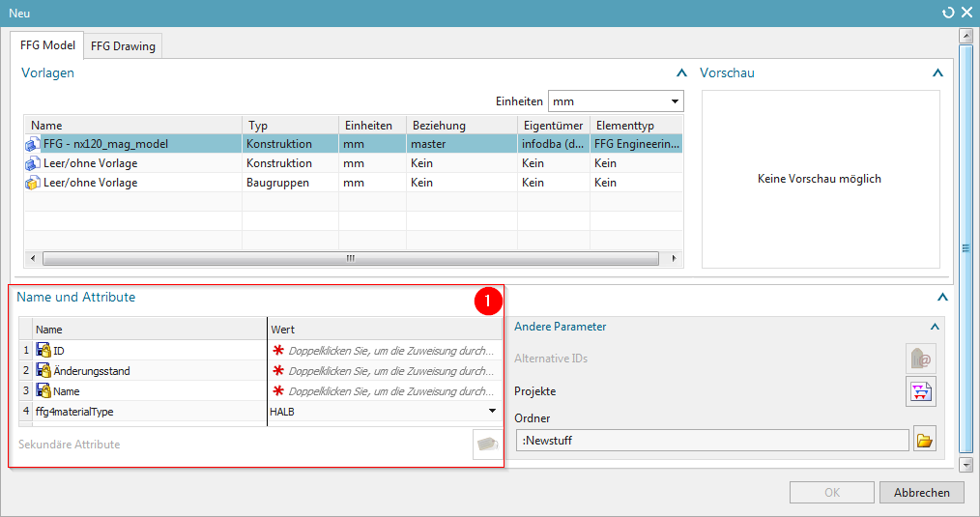The image size is (980, 517).
Task: Click the lock icon beside ID attribute
Action: pos(43,350)
